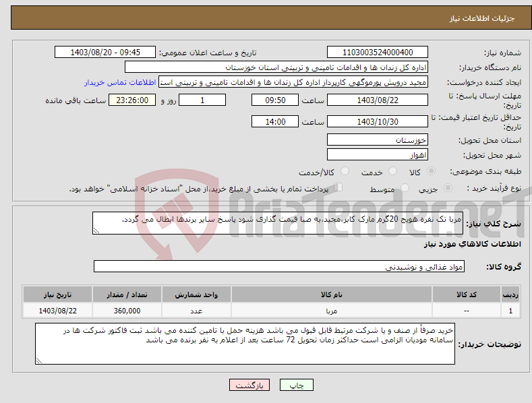Click the واحد شمارش column header
The width and height of the screenshot is (532, 403).
click(x=196, y=294)
